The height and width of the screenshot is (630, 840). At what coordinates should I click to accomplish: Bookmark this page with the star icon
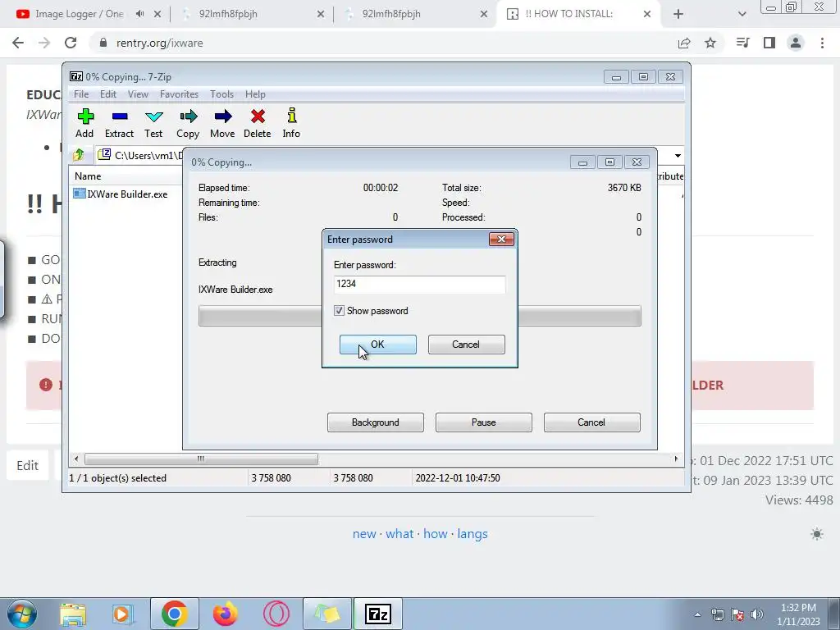coord(710,43)
